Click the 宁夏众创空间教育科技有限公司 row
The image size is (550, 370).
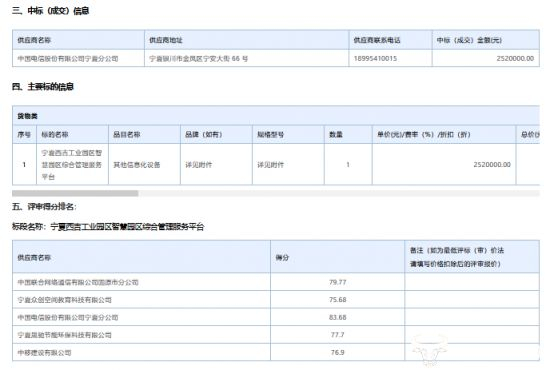coord(276,300)
